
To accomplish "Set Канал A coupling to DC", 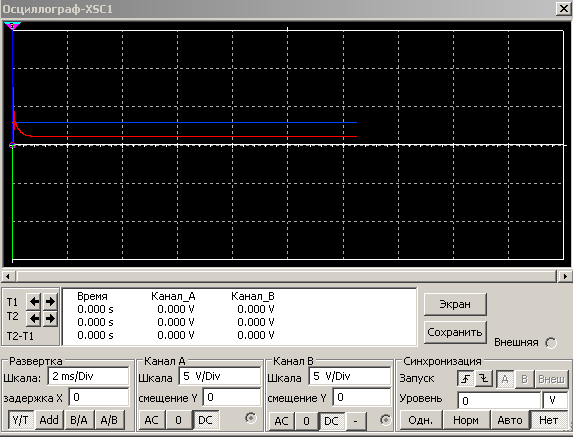I will 205,420.
